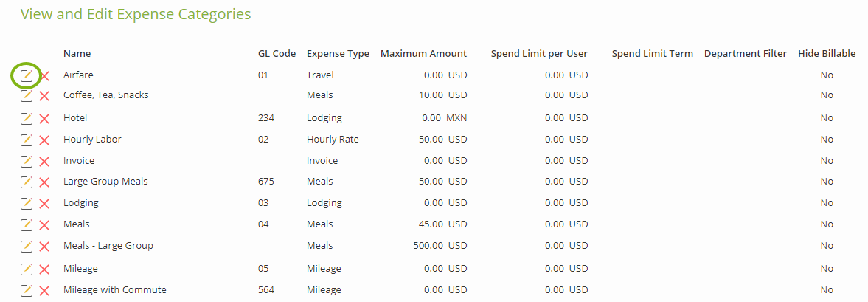The width and height of the screenshot is (868, 302).
Task: Remove Mileage with Commute category
Action: (x=45, y=291)
